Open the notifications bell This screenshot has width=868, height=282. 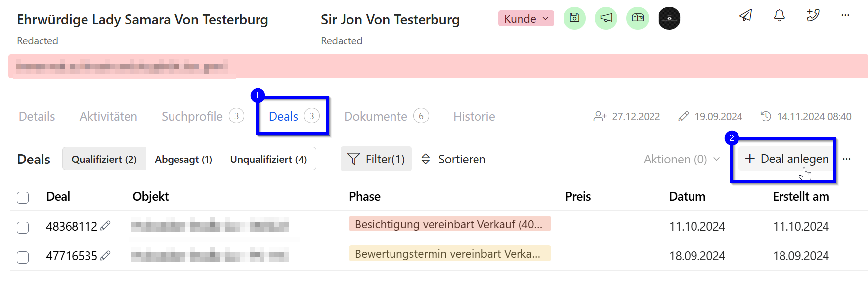[x=779, y=15]
